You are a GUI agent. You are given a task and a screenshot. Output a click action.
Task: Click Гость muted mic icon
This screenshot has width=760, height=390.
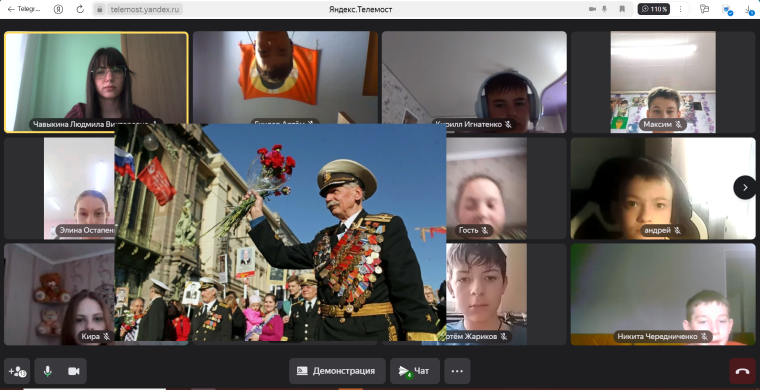[484, 231]
